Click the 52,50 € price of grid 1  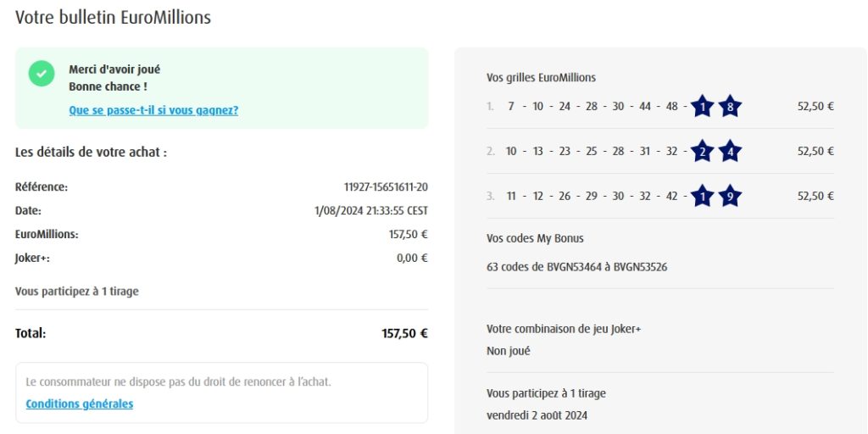click(x=815, y=107)
